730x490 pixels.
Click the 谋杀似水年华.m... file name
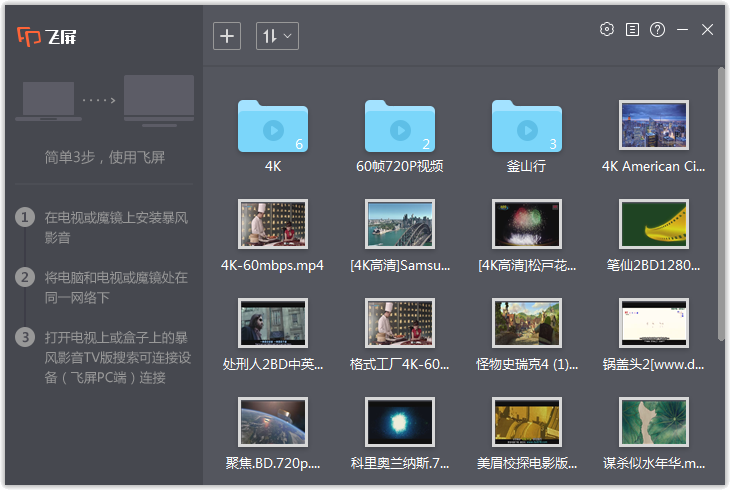pyautogui.click(x=654, y=463)
